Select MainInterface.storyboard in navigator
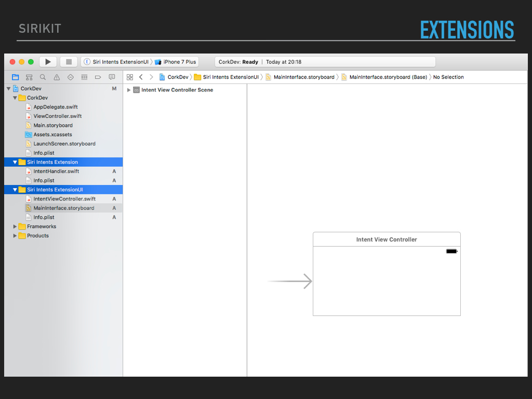Viewport: 532px width, 399px height. pos(63,208)
